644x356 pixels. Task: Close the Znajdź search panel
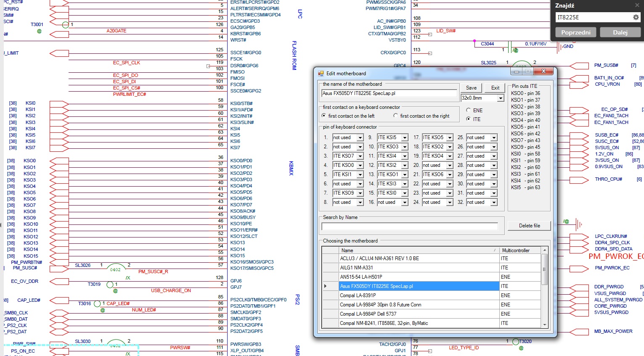click(x=637, y=5)
